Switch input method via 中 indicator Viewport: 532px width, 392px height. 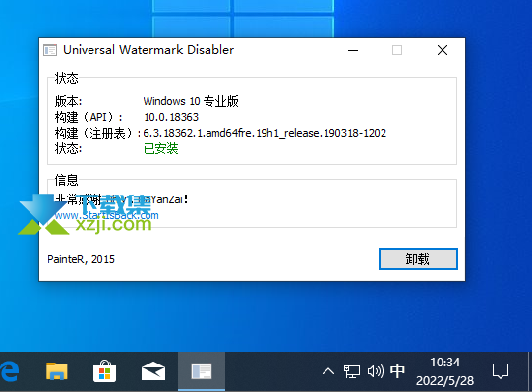click(397, 371)
